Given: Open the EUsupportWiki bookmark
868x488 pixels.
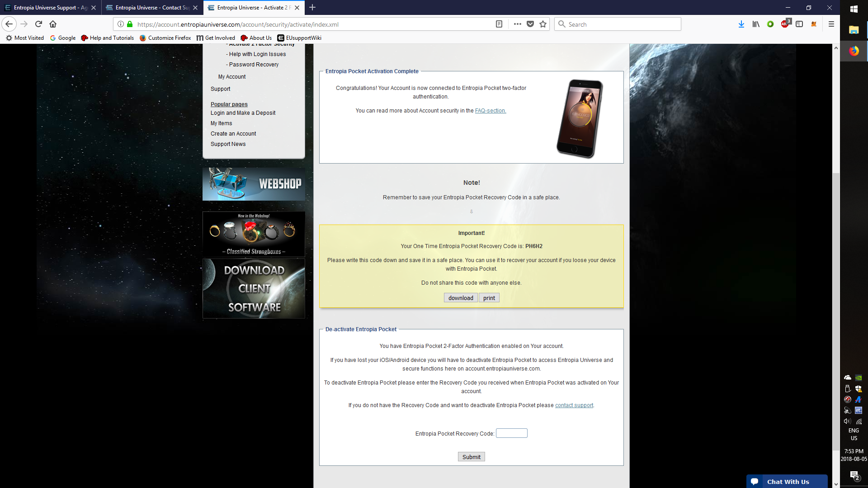Looking at the screenshot, I should (299, 38).
